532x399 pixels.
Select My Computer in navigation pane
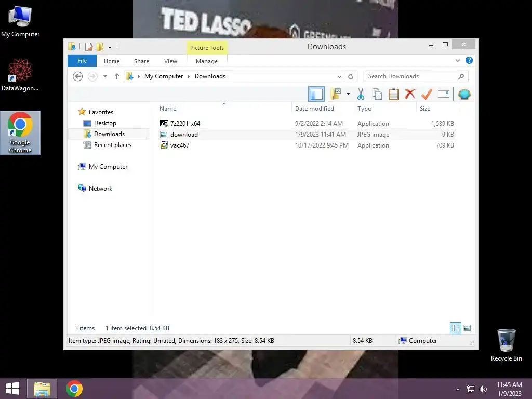point(108,167)
